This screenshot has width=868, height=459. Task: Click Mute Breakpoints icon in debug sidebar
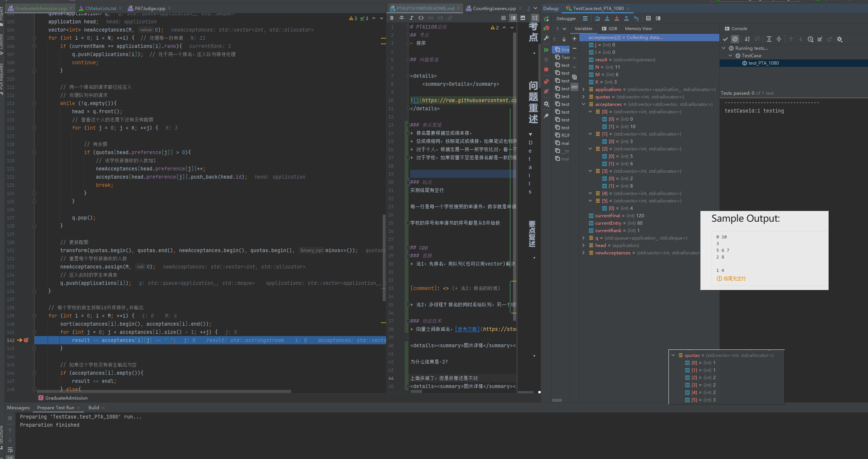tap(546, 91)
